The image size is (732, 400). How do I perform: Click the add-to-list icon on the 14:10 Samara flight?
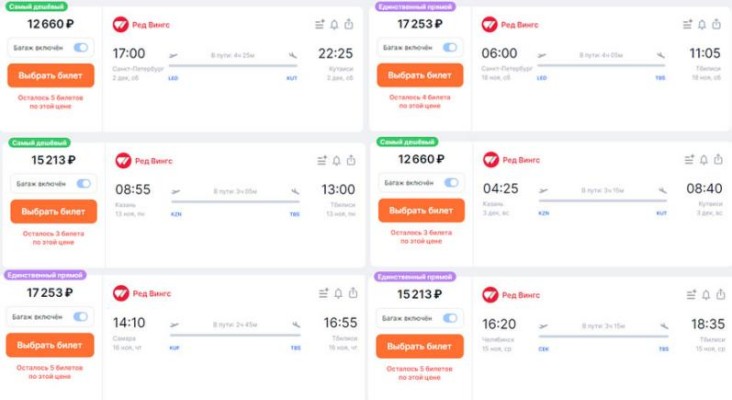tap(321, 293)
